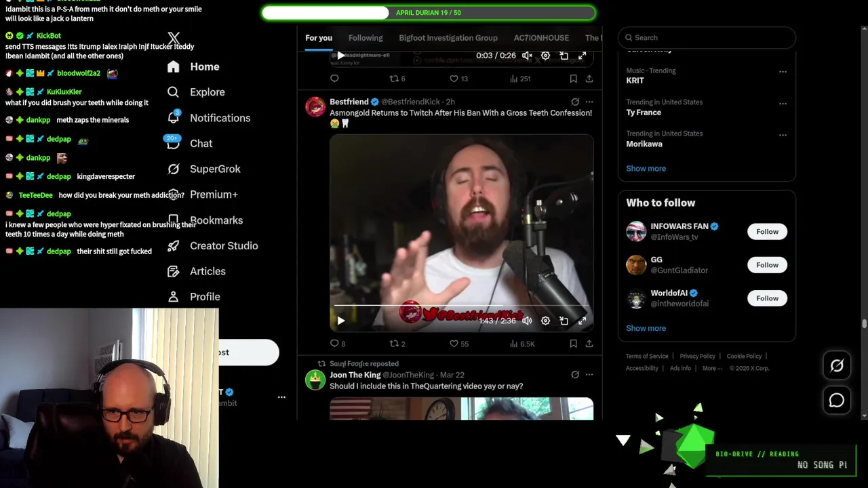868x488 pixels.
Task: Open Bookmarks in the sidebar
Action: pyautogui.click(x=205, y=220)
